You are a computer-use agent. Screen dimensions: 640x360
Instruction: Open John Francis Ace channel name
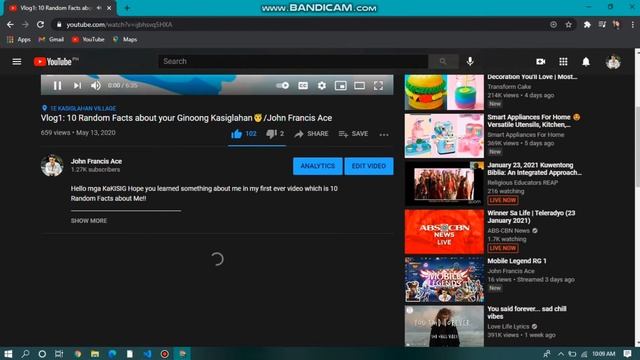(x=96, y=161)
